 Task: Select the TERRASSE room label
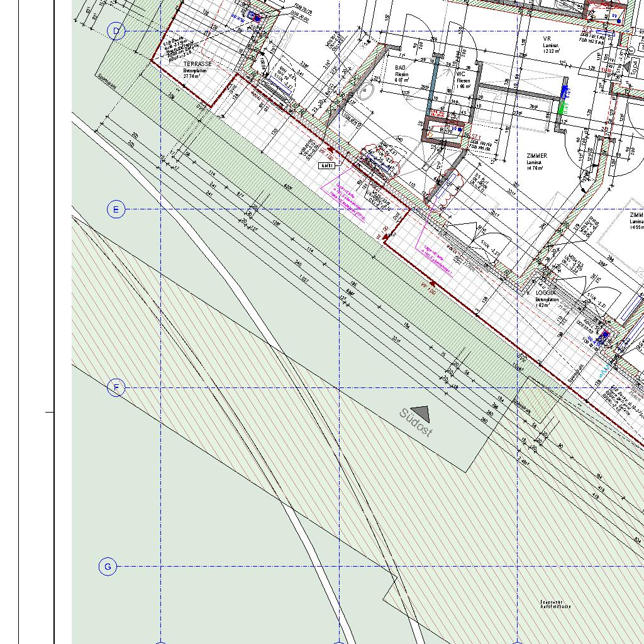point(197,64)
